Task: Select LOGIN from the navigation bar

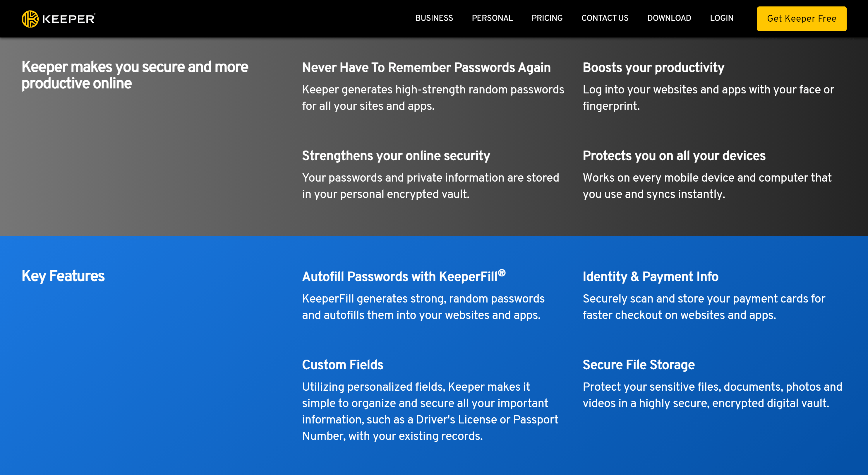Action: pos(721,18)
